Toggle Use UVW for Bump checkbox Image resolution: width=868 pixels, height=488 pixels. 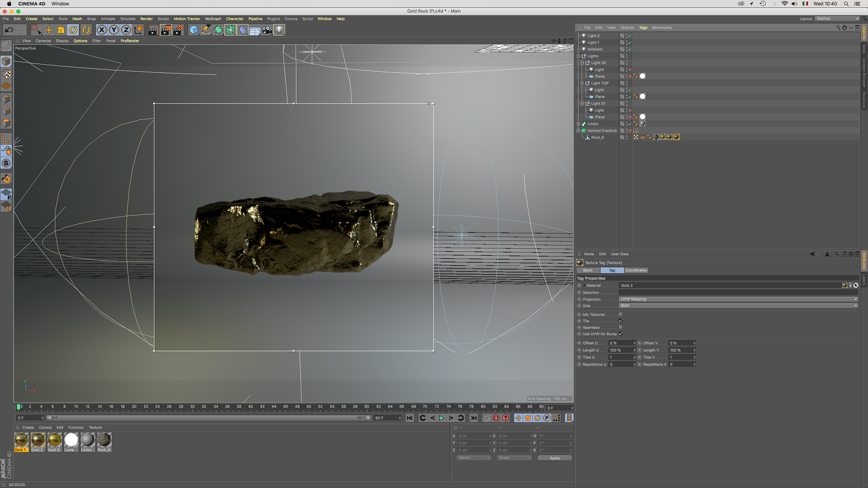point(621,334)
